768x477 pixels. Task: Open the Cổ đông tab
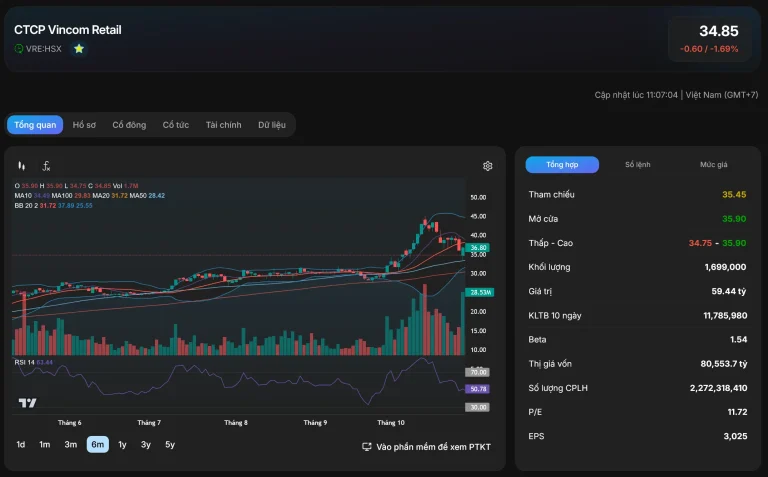129,125
